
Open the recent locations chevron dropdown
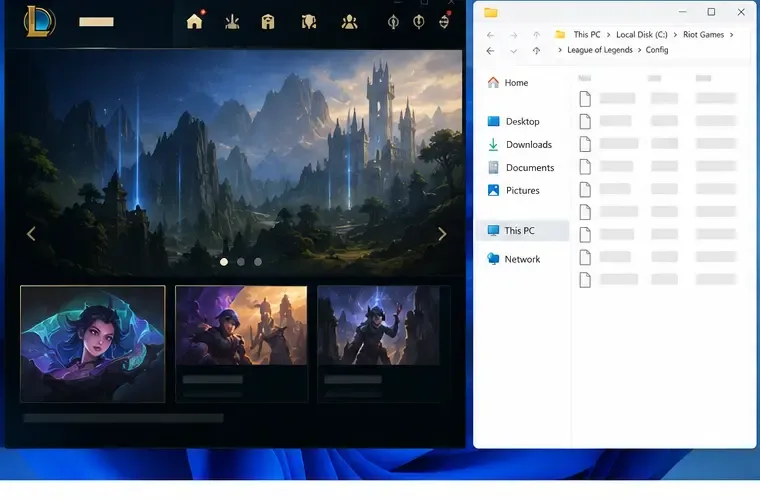[x=514, y=51]
